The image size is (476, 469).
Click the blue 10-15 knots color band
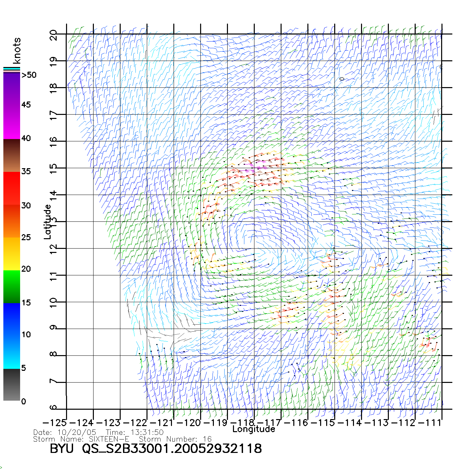point(12,318)
